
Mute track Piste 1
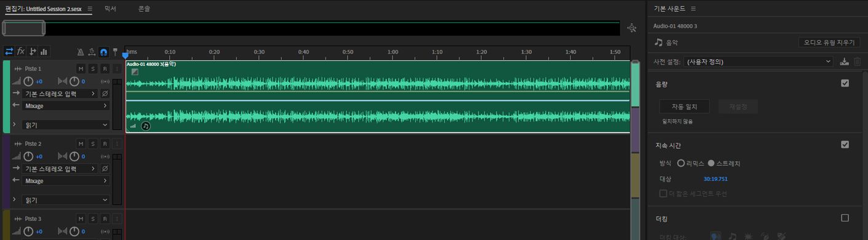pos(81,68)
